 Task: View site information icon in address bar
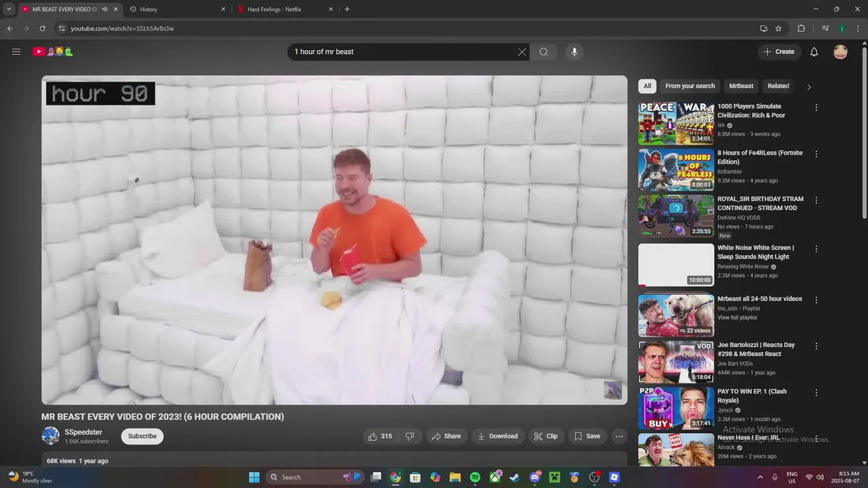point(62,28)
